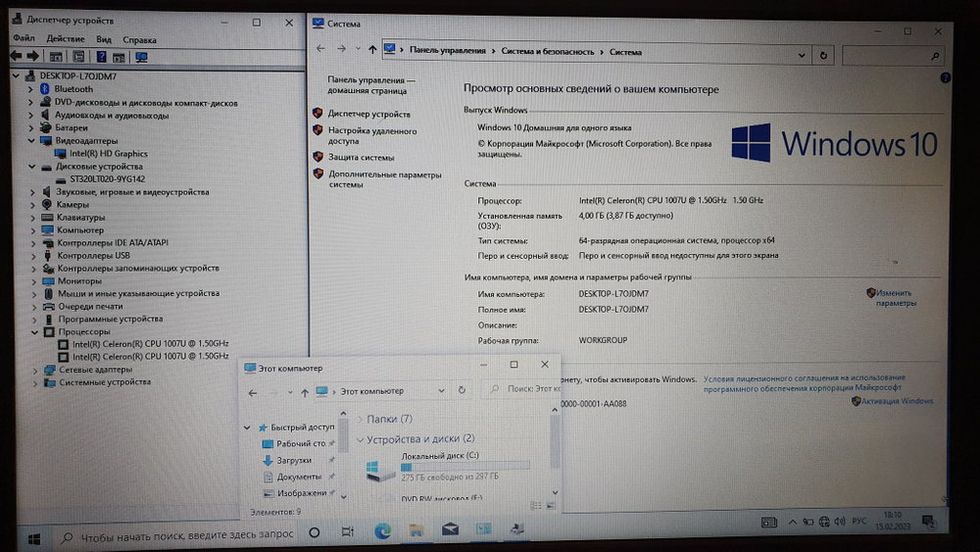Expand the Контроллеры USB node
980x552 pixels.
[33, 256]
